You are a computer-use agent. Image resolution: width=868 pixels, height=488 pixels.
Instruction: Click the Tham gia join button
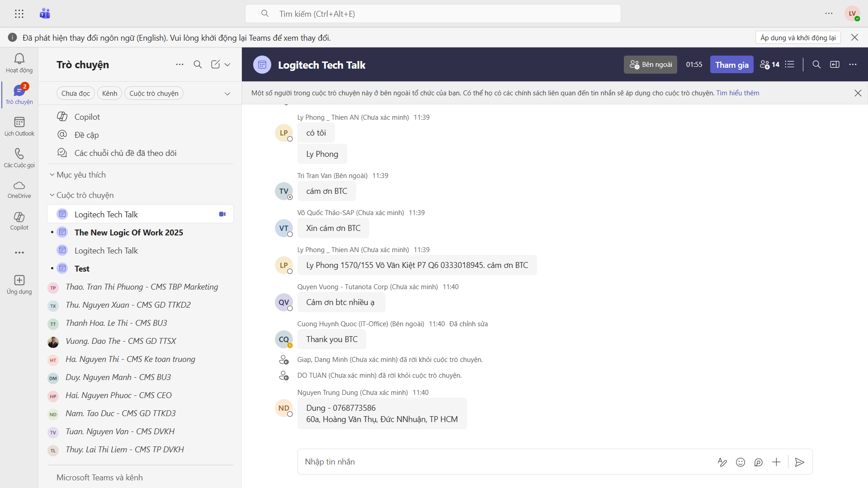(x=731, y=65)
